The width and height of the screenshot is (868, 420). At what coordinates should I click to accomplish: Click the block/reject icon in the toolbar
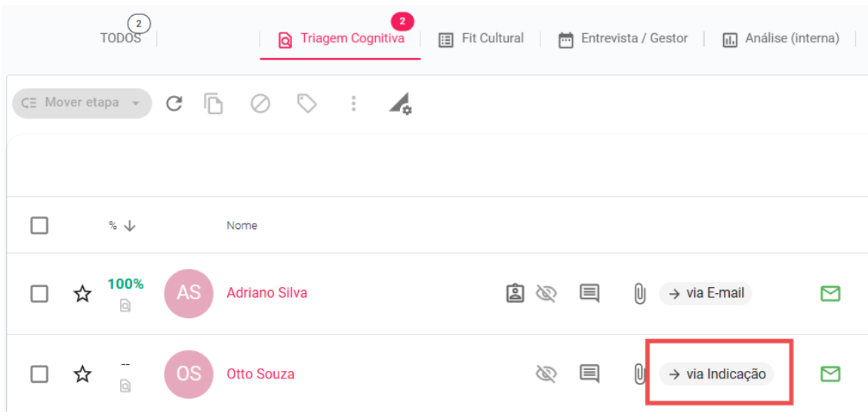coord(260,103)
